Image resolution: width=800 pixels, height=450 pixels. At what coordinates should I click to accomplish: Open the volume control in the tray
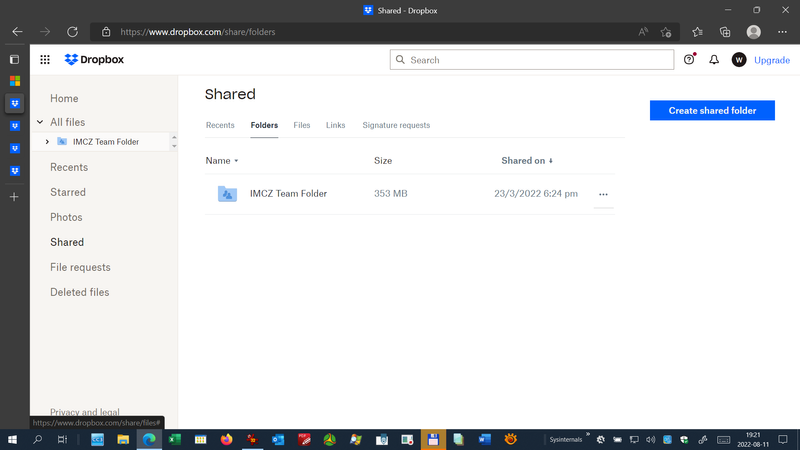tap(651, 439)
